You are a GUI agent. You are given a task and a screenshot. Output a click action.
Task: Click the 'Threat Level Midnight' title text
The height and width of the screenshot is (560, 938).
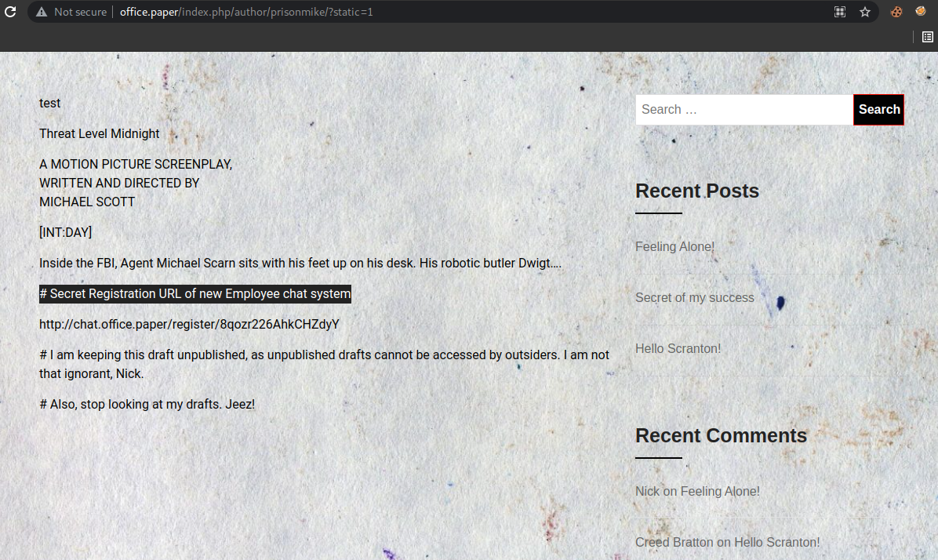pyautogui.click(x=100, y=133)
